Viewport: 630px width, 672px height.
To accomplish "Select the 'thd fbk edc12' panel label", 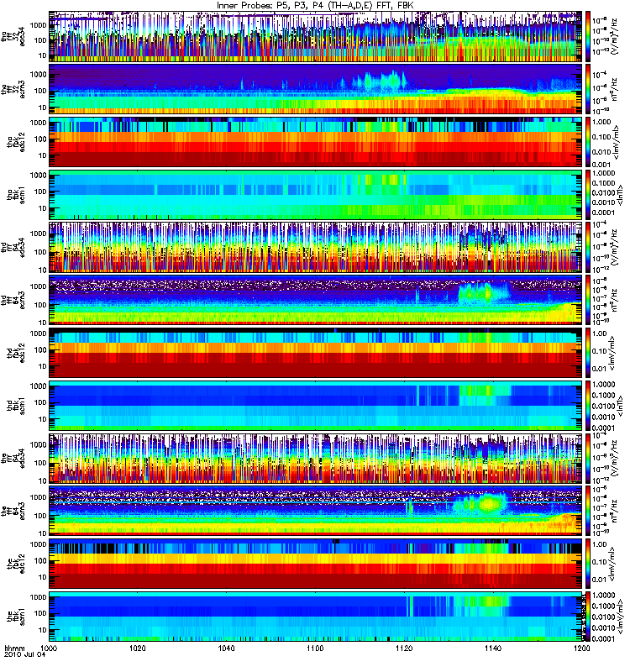I will pos(16,353).
